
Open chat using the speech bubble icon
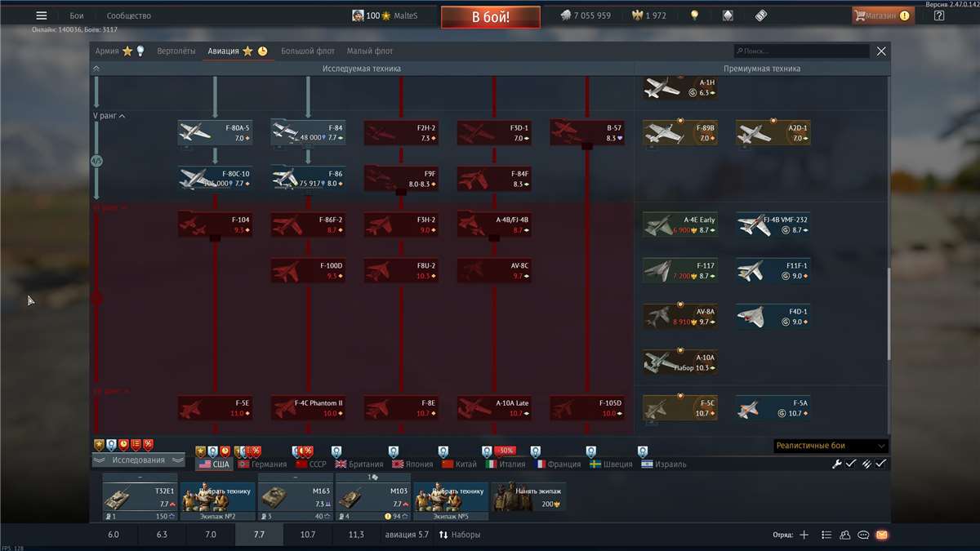pos(865,535)
